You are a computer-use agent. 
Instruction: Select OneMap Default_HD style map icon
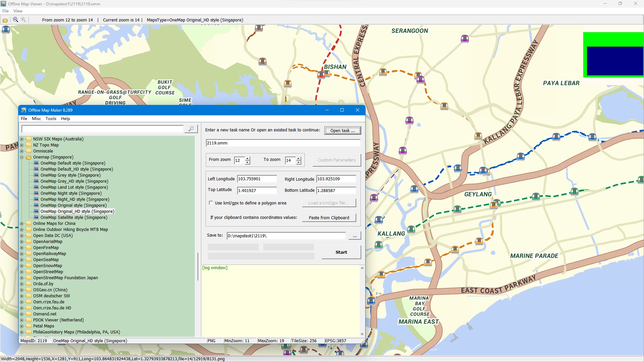tap(37, 169)
